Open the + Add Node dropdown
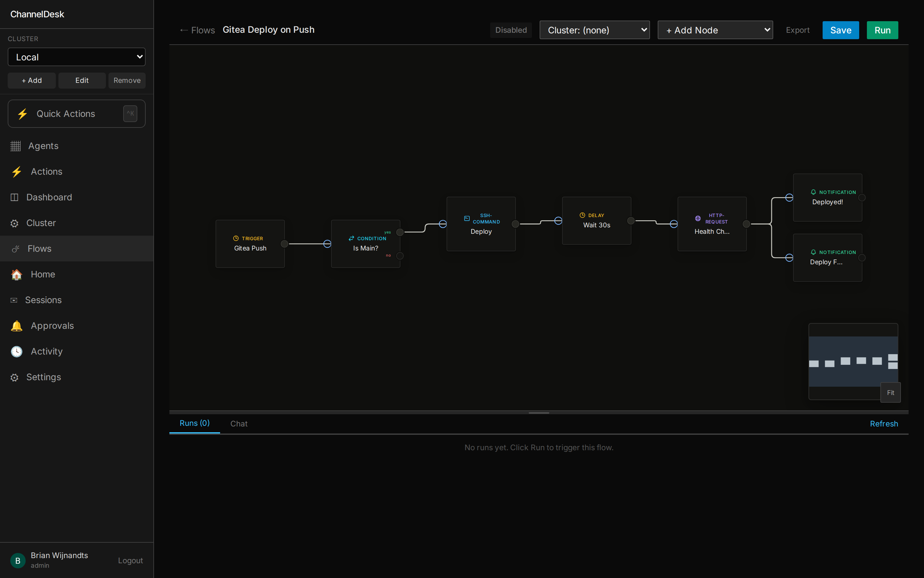 (x=715, y=30)
